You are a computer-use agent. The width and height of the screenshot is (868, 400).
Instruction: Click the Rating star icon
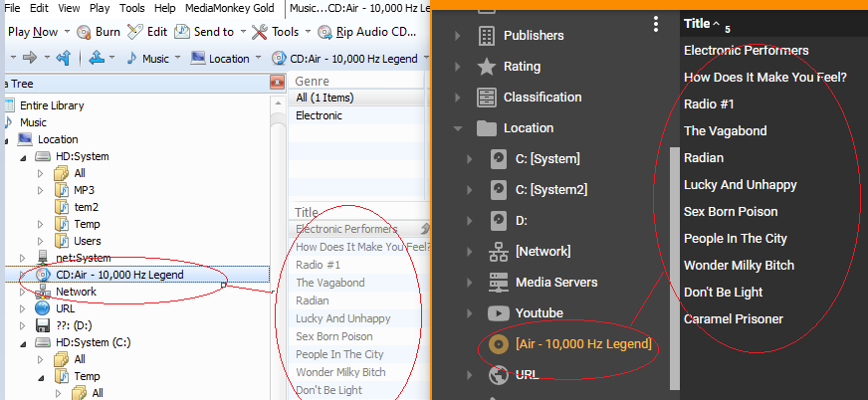(x=487, y=67)
